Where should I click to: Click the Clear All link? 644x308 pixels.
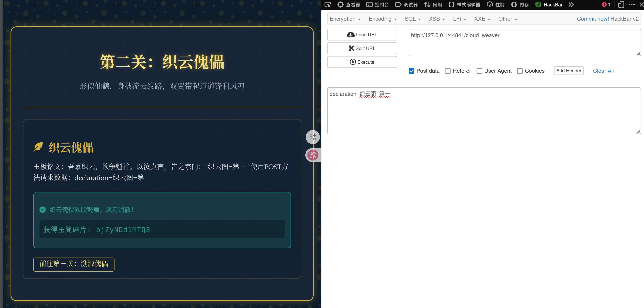[x=603, y=71]
